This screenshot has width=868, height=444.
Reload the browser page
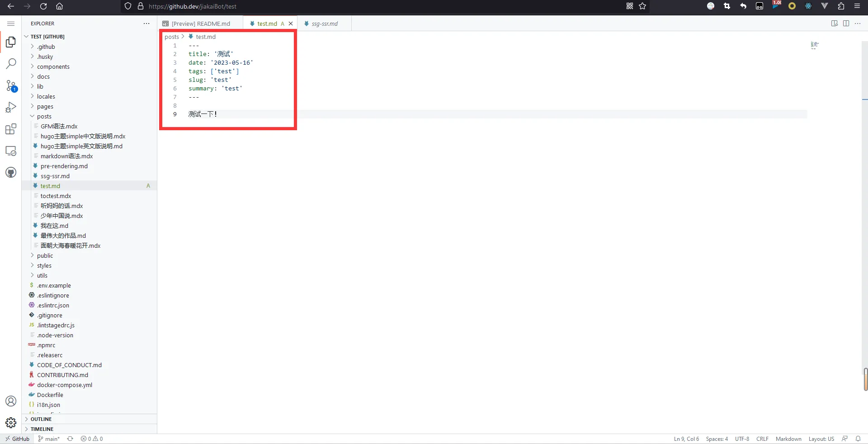pos(43,6)
